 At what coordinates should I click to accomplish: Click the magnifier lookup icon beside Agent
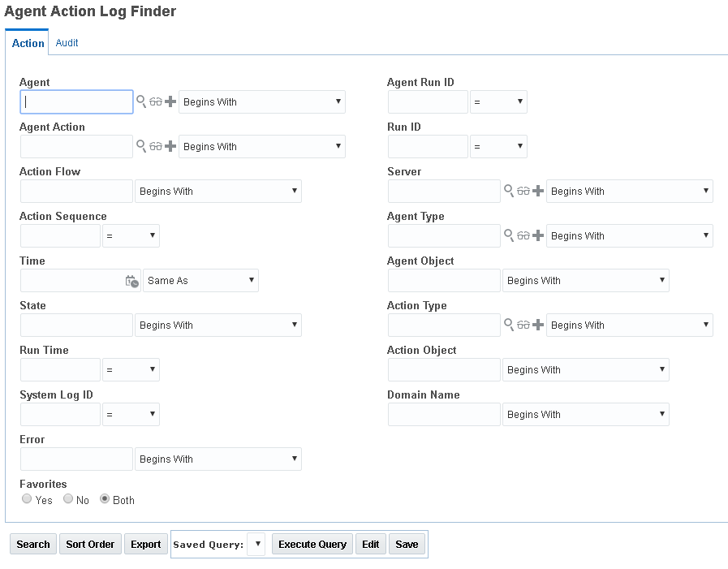(x=141, y=101)
